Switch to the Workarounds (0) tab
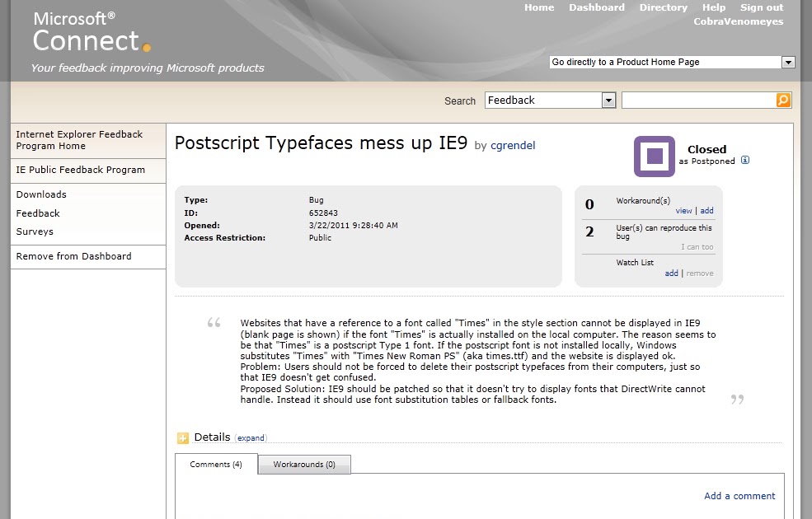This screenshot has height=519, width=812. pos(304,464)
